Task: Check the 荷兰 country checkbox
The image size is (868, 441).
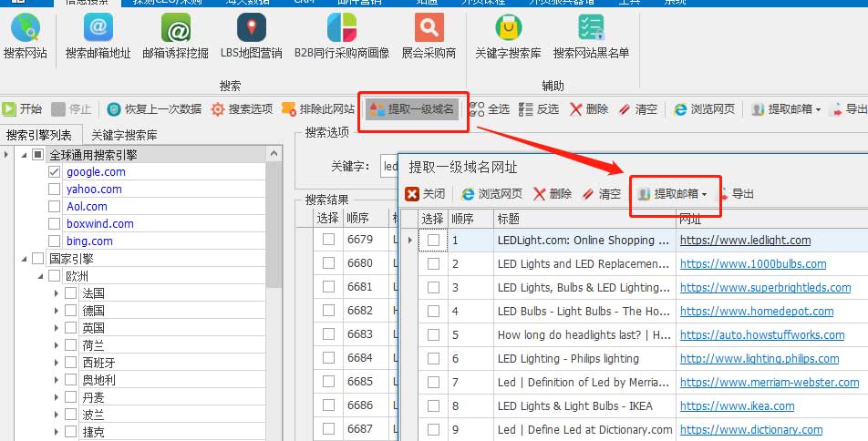Action: (x=71, y=345)
